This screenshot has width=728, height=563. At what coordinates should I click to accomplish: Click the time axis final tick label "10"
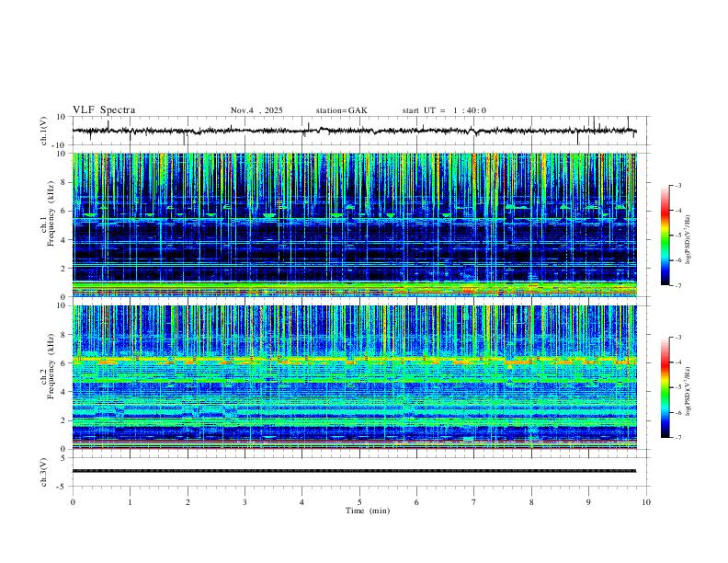point(646,502)
